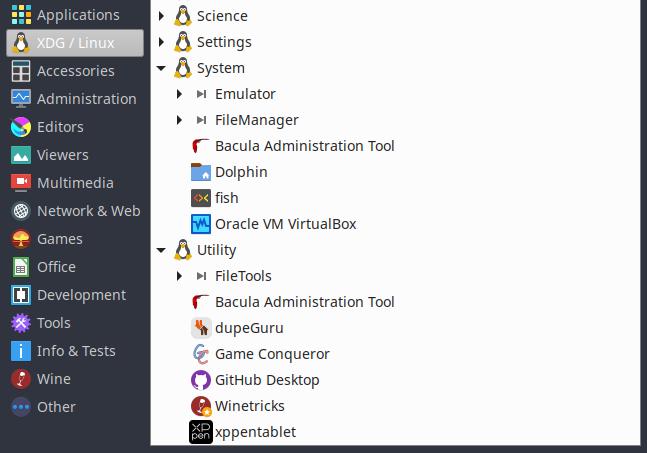Expand the FileTools submenu

(x=179, y=276)
